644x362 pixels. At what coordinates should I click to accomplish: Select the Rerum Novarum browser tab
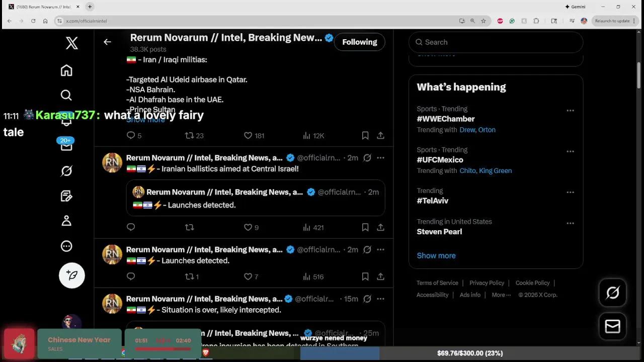(43, 7)
